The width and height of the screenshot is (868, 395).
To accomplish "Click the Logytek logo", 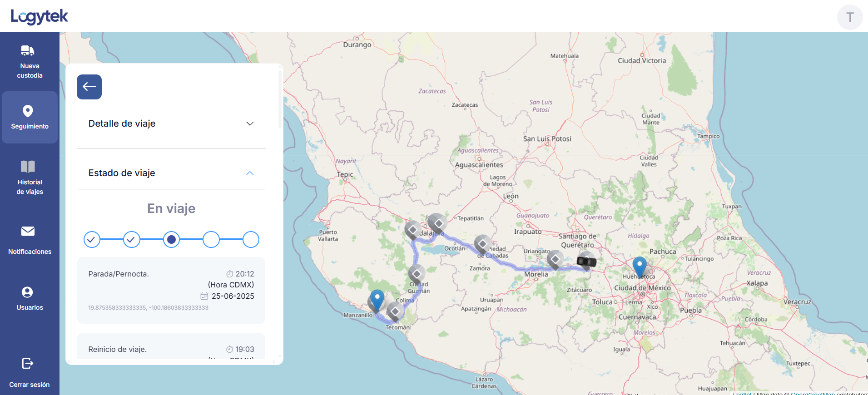I will 39,17.
